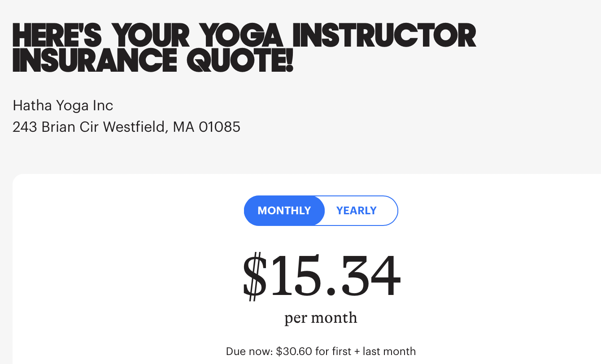This screenshot has width=601, height=364.
Task: Click the word 'INSTRUCTOR' in the heading
Action: pos(384,35)
